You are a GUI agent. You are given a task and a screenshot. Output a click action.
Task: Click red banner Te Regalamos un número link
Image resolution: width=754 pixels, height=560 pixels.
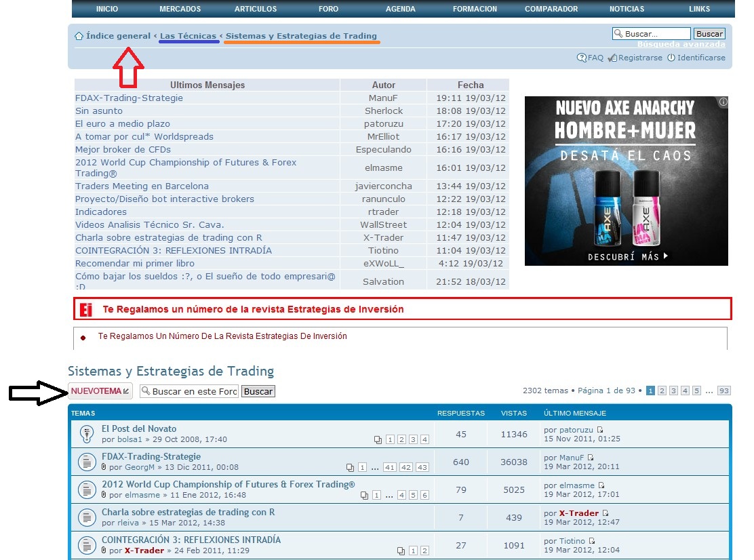tap(253, 310)
